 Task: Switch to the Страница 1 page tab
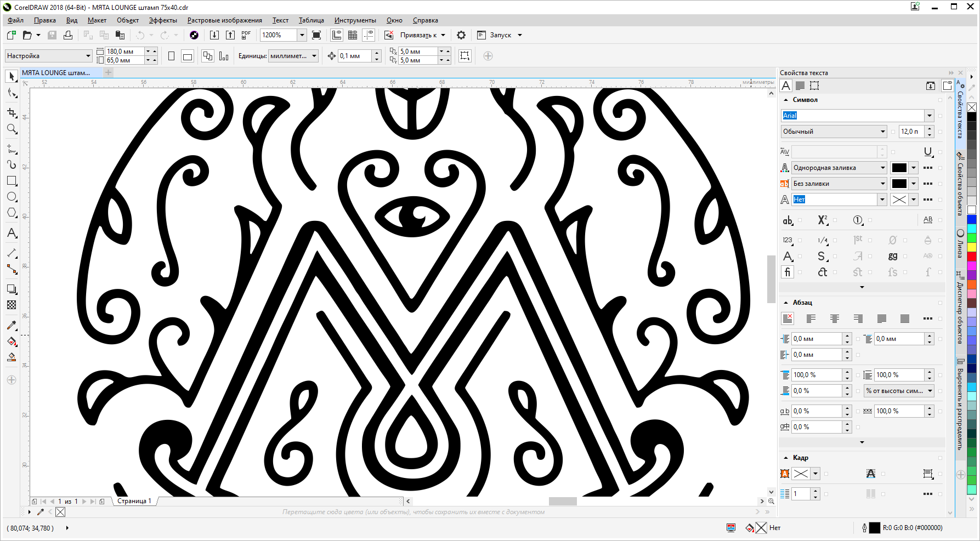134,501
